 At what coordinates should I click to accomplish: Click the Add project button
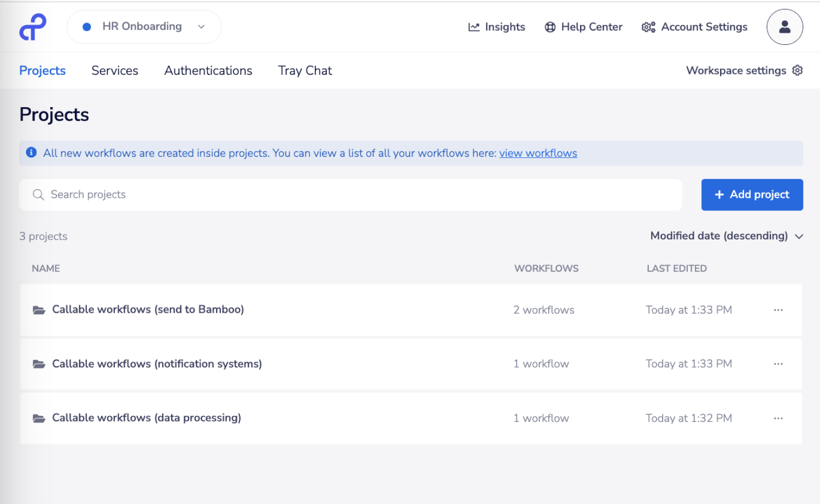coord(752,195)
